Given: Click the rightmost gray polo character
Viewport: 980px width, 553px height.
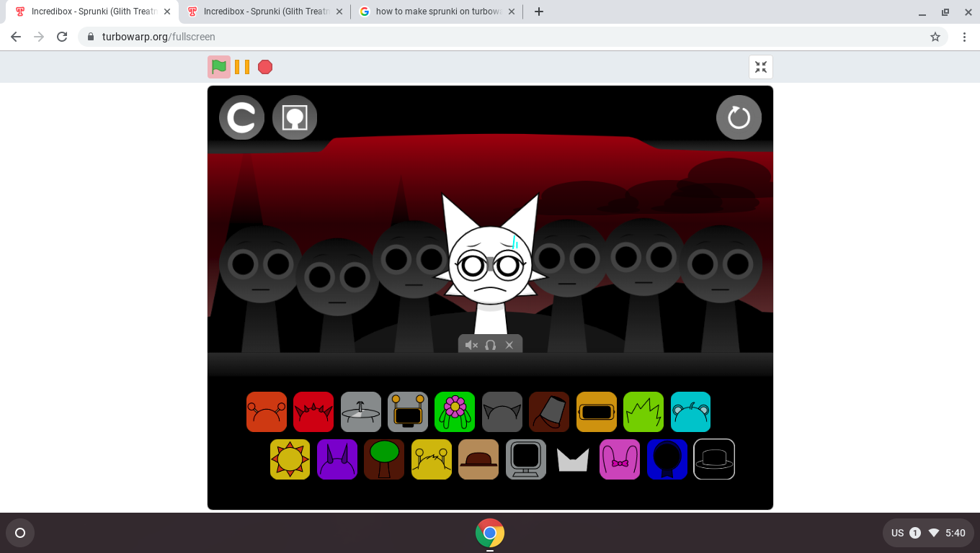Looking at the screenshot, I should pos(721,288).
